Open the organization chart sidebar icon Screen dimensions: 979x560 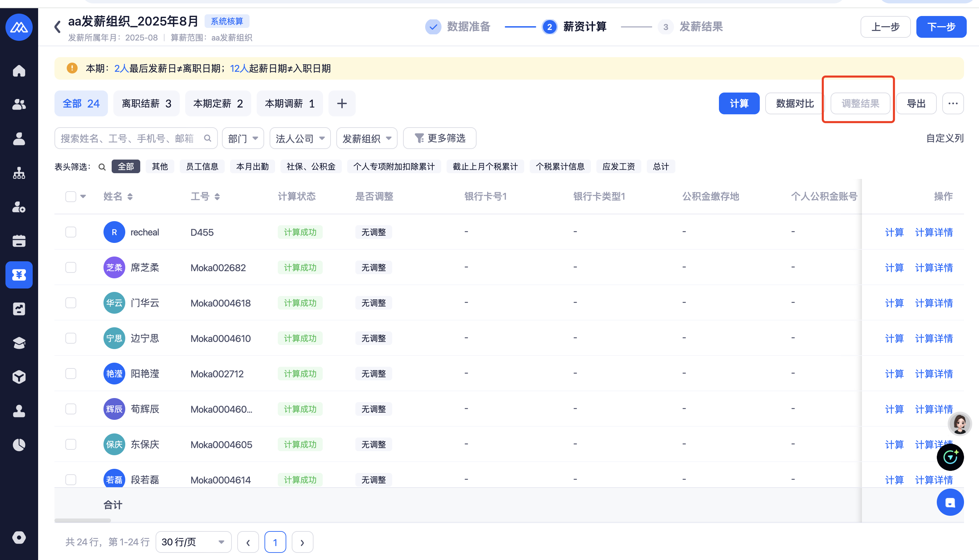click(x=19, y=174)
